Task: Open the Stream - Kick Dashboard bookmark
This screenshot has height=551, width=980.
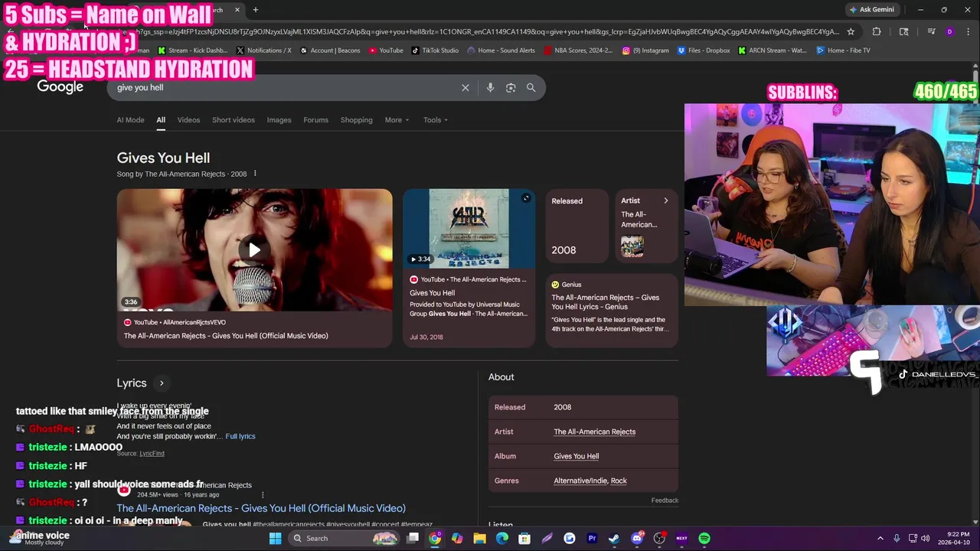Action: [x=193, y=51]
